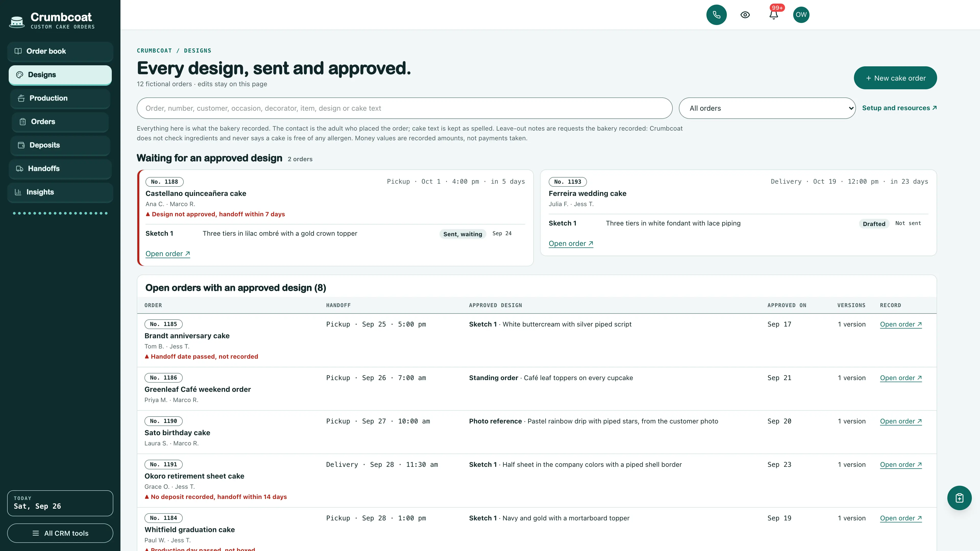
Task: Open order link for Whitfield graduation cake
Action: (900, 518)
